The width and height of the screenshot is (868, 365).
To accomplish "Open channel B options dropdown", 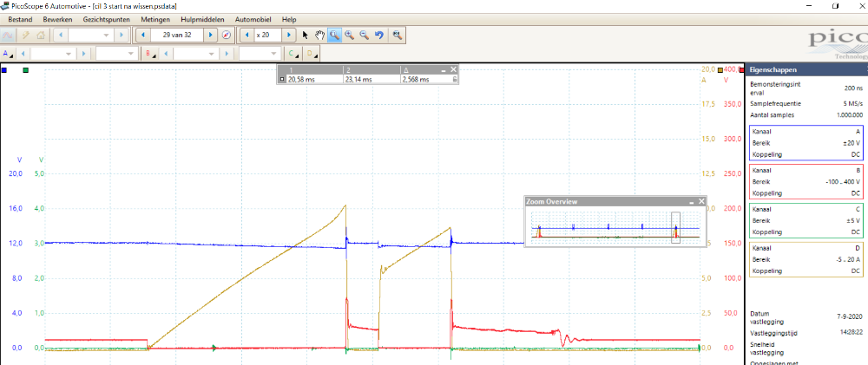I will pyautogui.click(x=149, y=54).
